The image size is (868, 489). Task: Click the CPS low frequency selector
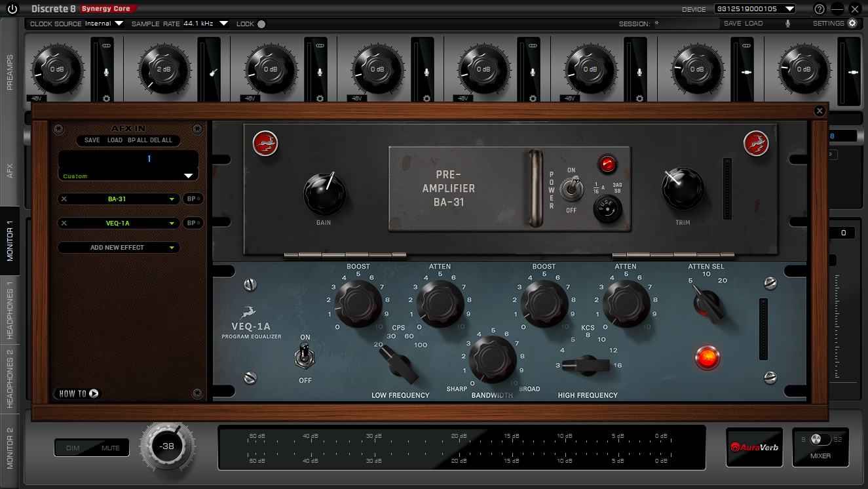[400, 364]
